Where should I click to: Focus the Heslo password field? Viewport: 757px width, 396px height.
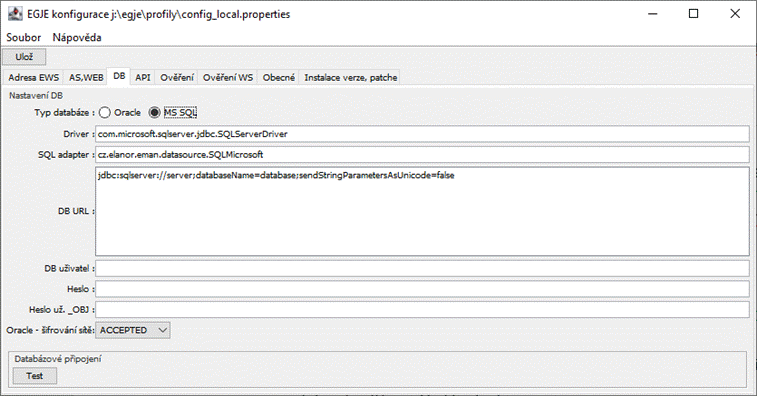click(x=422, y=289)
